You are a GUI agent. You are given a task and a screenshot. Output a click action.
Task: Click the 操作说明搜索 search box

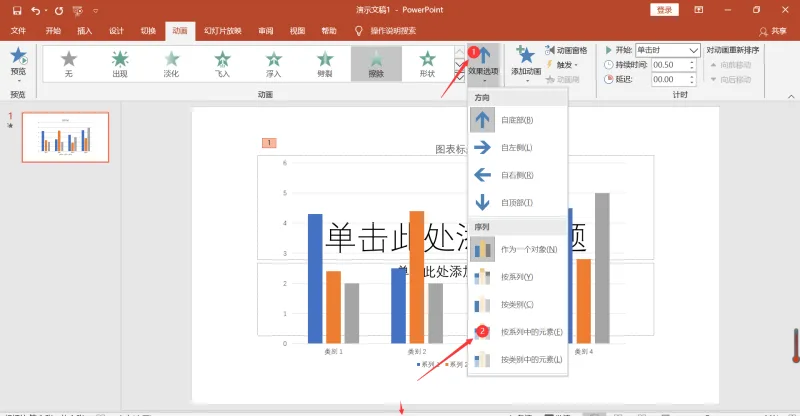393,31
